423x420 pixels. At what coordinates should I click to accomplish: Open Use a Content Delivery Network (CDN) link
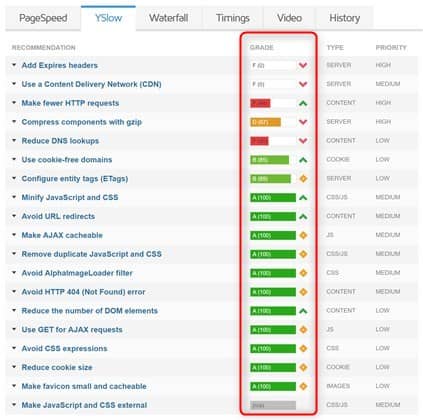(91, 84)
